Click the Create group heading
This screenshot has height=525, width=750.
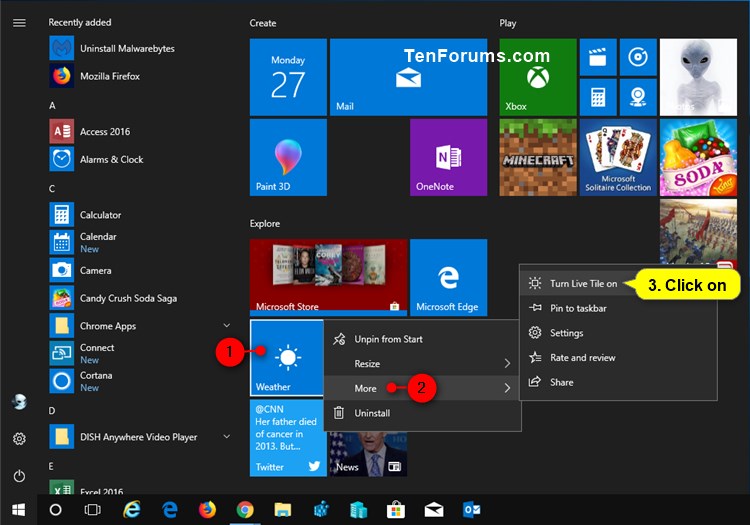click(x=263, y=23)
